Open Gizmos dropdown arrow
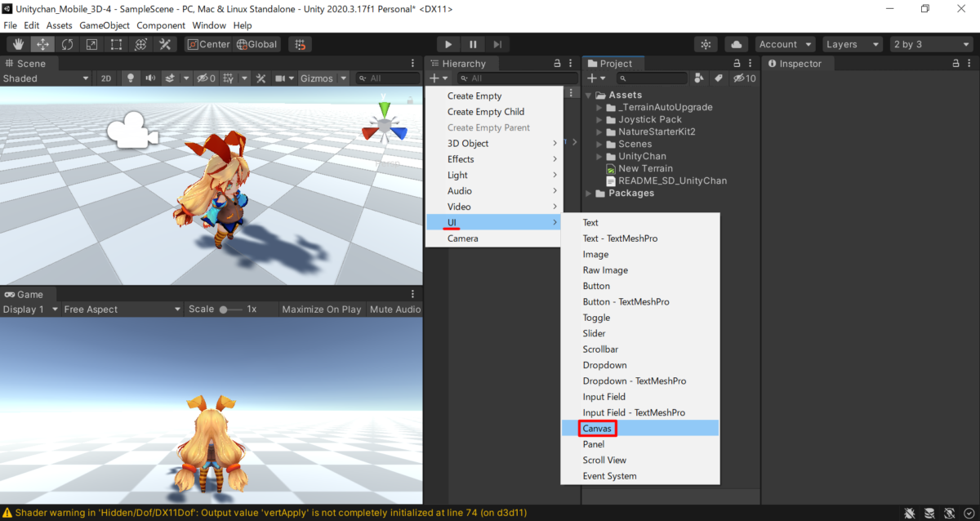Image resolution: width=980 pixels, height=521 pixels. (343, 78)
